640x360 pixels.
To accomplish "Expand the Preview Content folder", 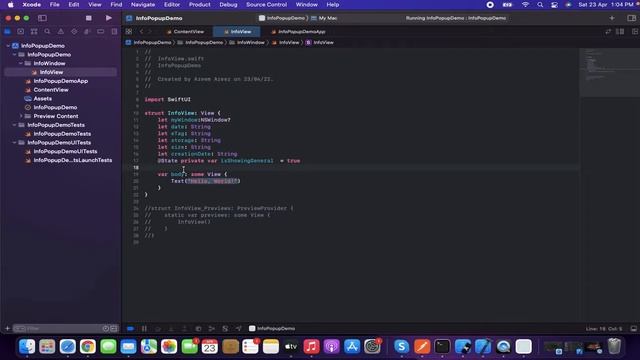I will click(21, 116).
